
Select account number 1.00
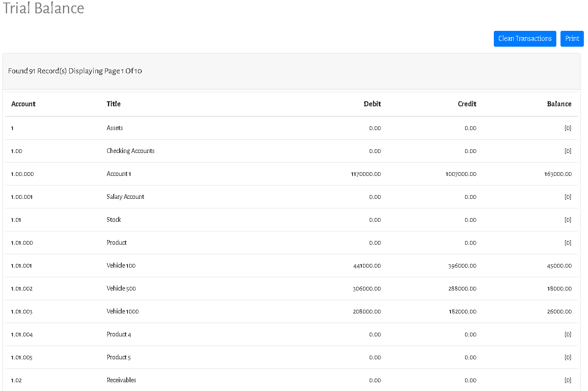point(17,151)
